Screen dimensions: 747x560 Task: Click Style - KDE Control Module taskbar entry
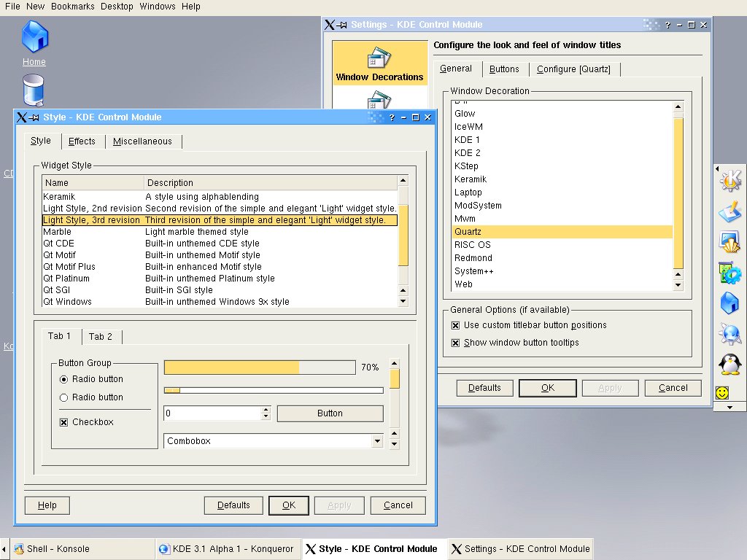pos(374,548)
